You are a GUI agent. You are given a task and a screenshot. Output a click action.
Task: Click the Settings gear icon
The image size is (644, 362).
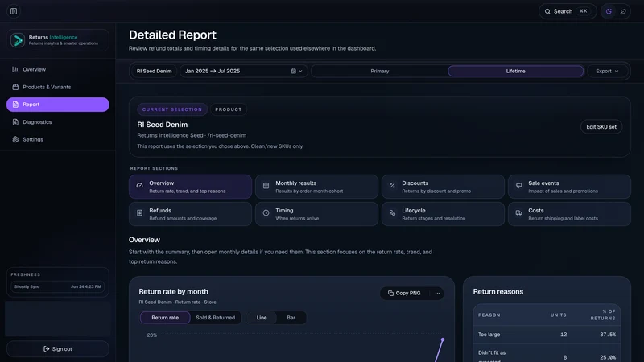pos(15,139)
